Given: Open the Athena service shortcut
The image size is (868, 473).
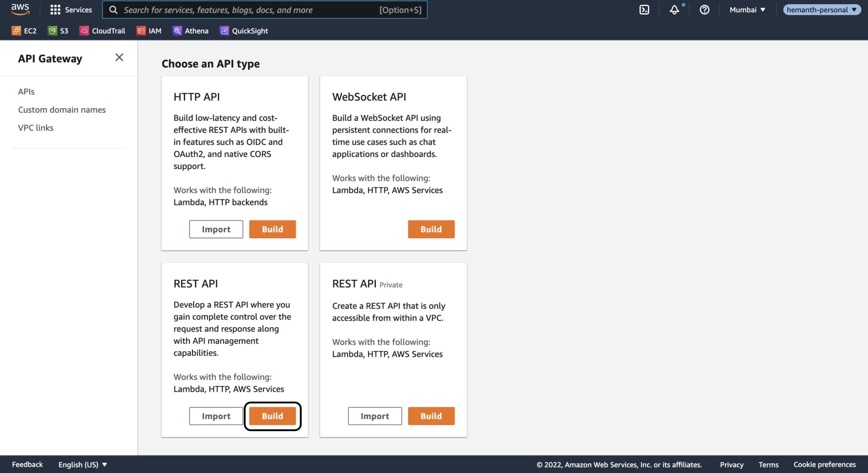Looking at the screenshot, I should coord(191,31).
